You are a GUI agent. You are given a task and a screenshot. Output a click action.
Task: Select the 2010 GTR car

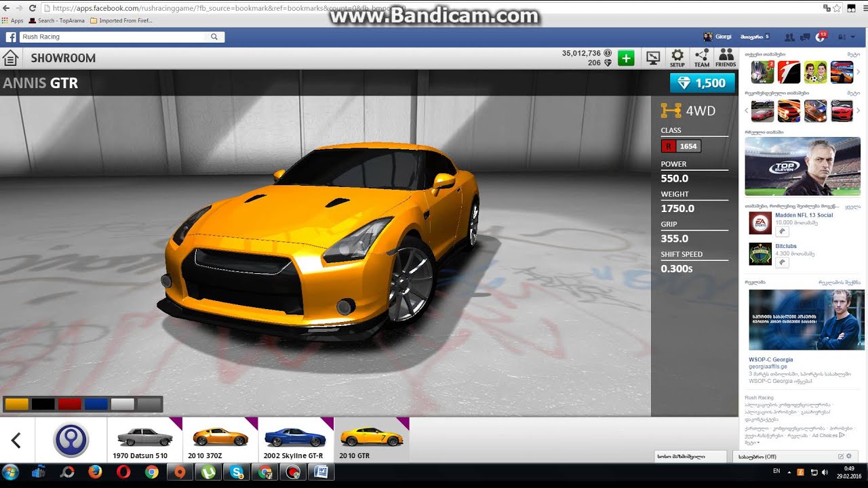point(372,440)
